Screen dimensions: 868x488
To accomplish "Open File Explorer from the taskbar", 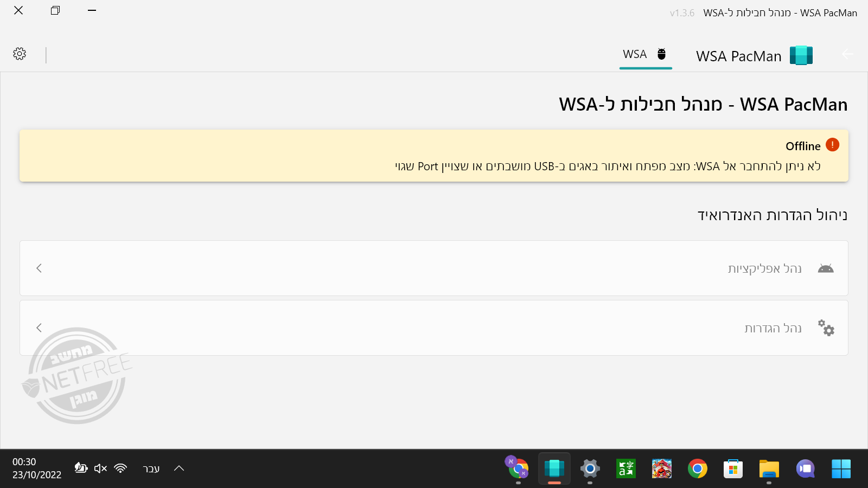I will [x=769, y=469].
